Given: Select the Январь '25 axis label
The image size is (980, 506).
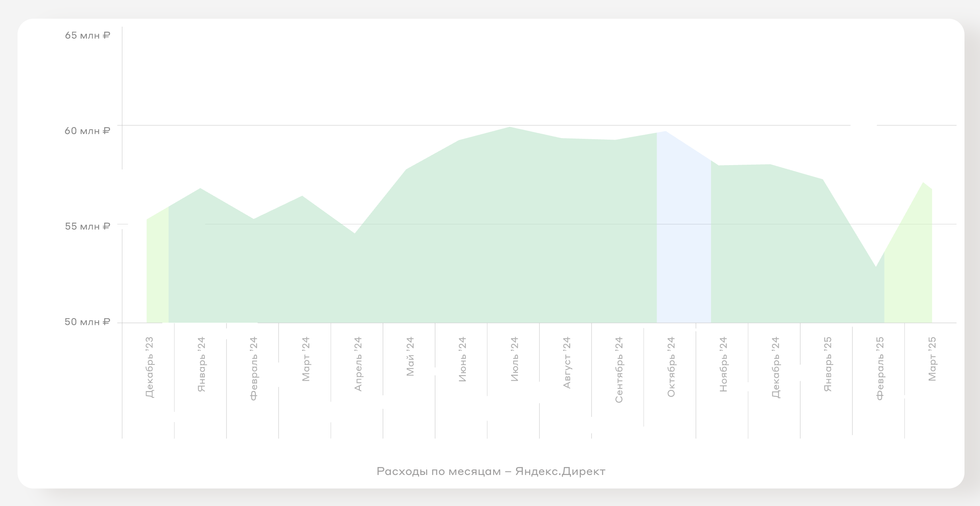Looking at the screenshot, I should [827, 364].
